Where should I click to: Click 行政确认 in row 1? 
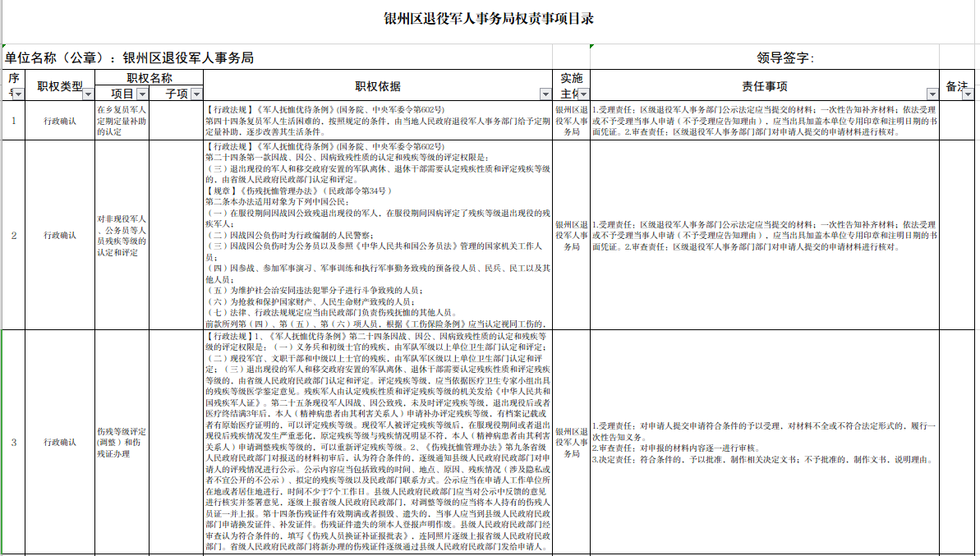(59, 121)
